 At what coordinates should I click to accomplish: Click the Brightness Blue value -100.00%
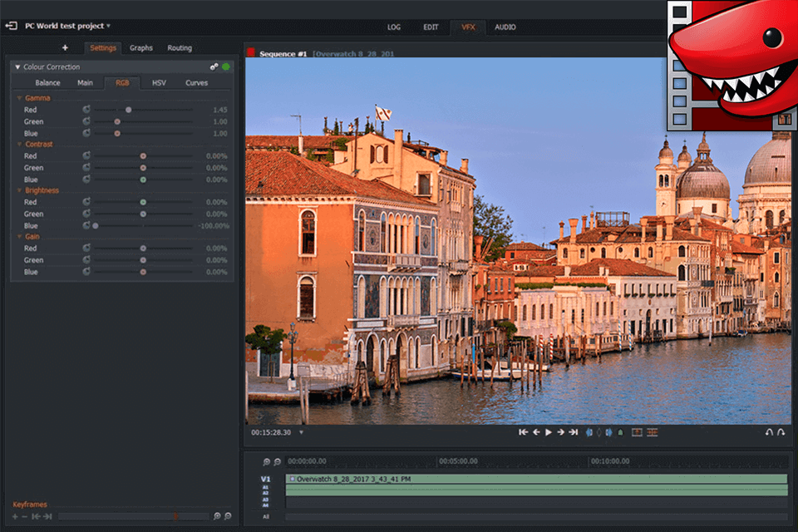[x=214, y=225]
